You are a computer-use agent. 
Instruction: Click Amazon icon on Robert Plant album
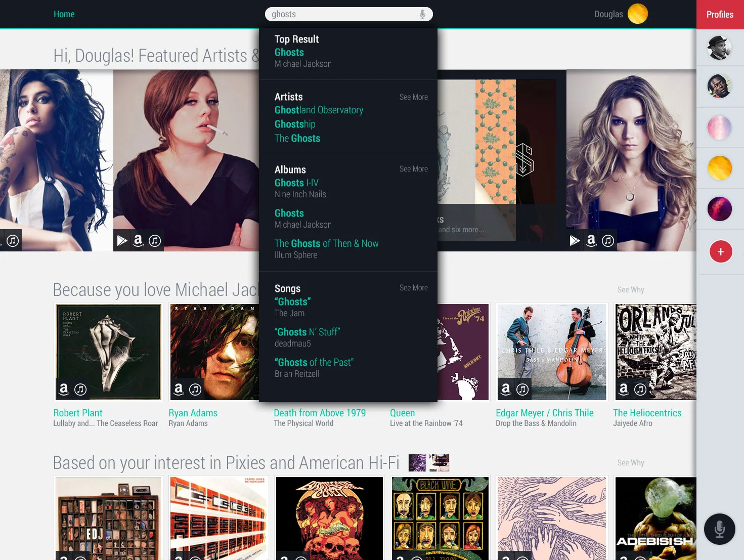(64, 389)
